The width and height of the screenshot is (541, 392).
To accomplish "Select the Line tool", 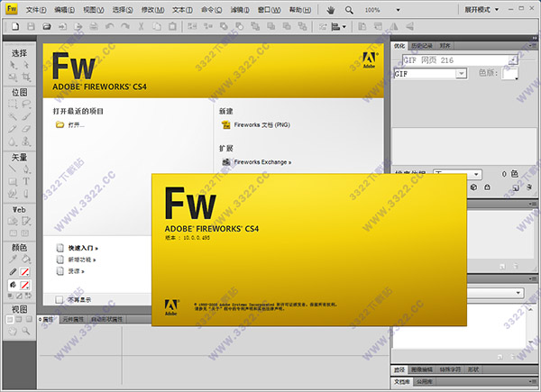I will click(x=13, y=169).
